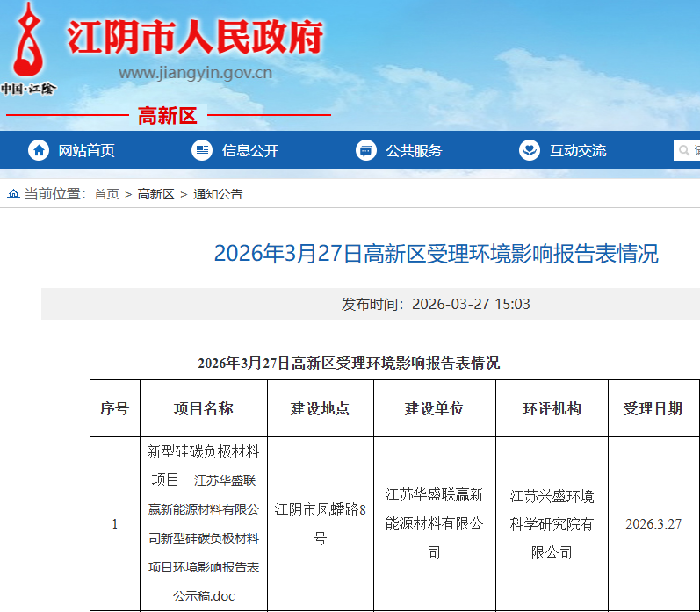Click the red Jiangyin emblem logo
The width and height of the screenshot is (700, 612).
tap(29, 48)
